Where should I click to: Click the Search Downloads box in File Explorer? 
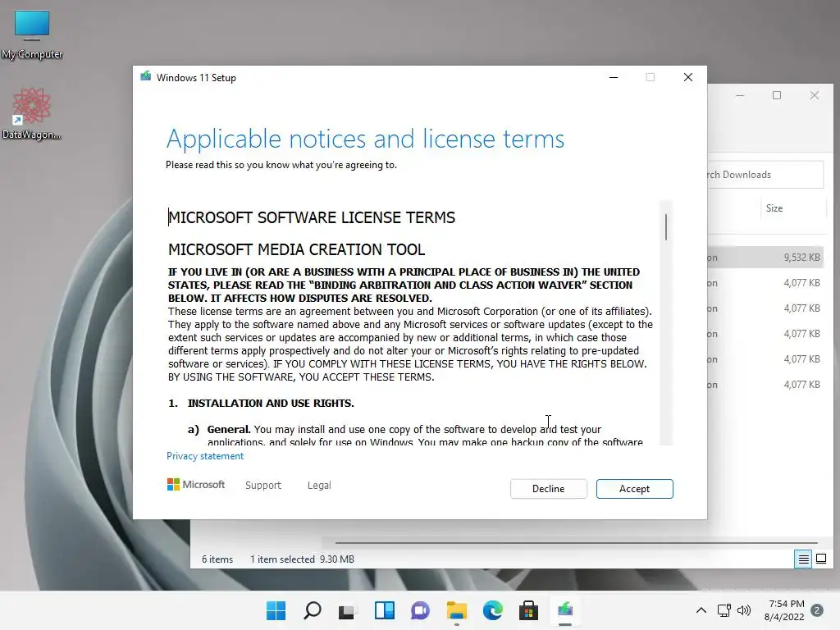click(765, 175)
